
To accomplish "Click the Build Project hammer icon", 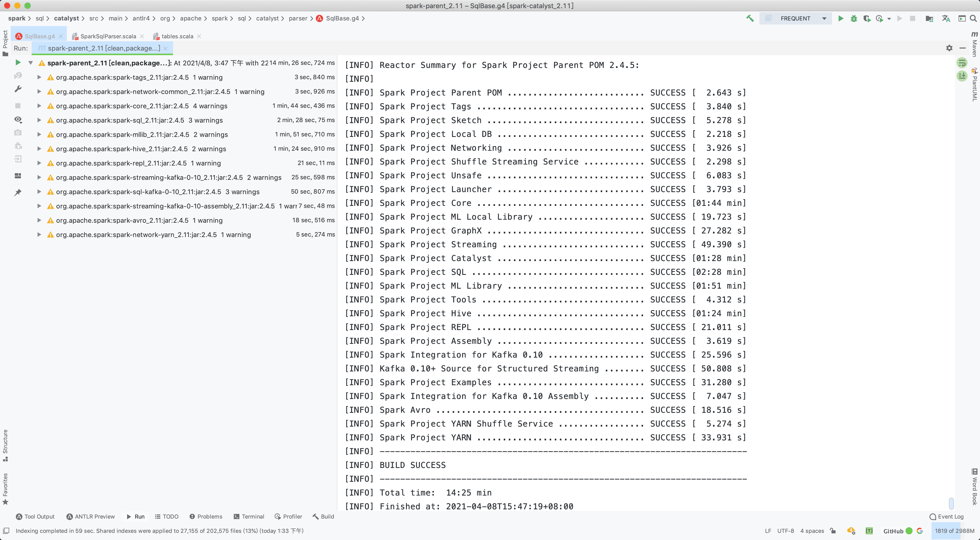I will pyautogui.click(x=750, y=18).
